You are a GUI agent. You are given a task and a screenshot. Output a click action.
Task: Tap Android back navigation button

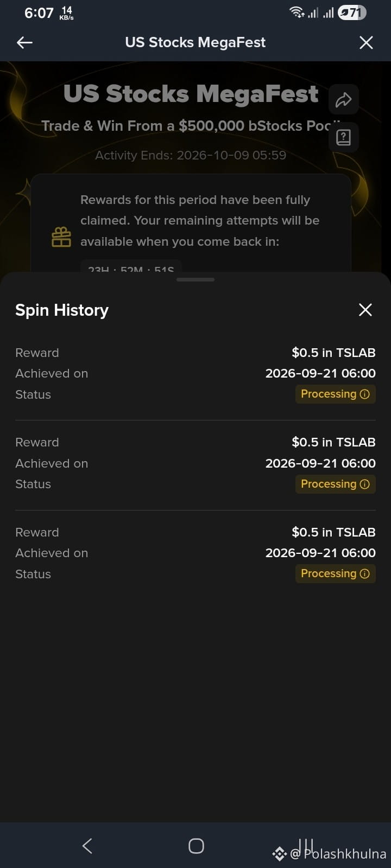click(x=87, y=845)
